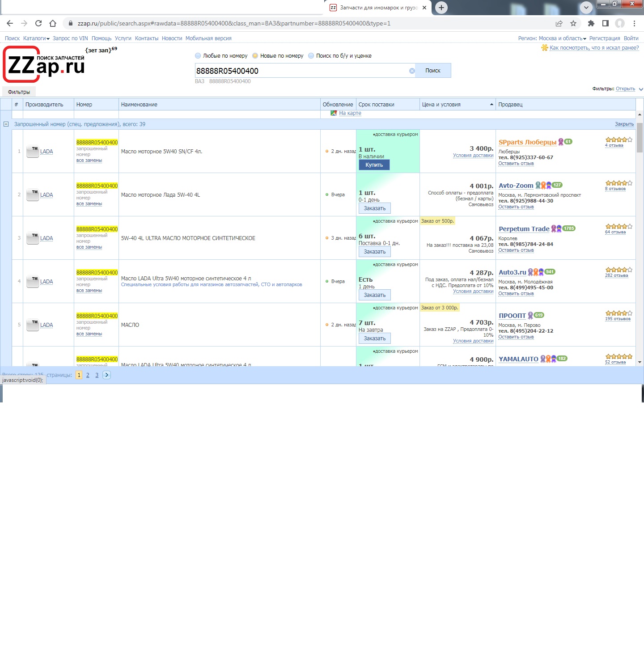Toggle the browser side panel icon
The height and width of the screenshot is (651, 644).
tap(606, 23)
